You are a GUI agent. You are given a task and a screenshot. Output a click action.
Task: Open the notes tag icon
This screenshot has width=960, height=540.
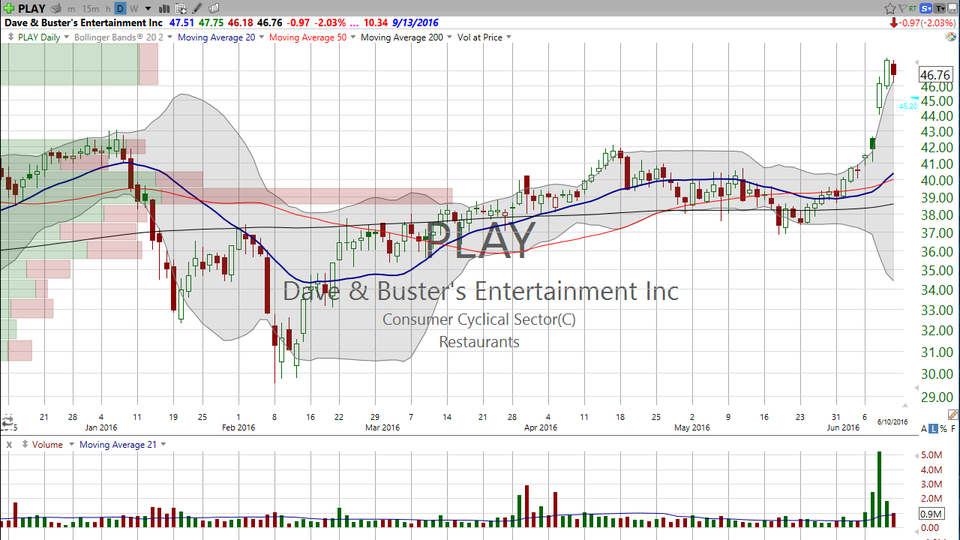pyautogui.click(x=214, y=9)
